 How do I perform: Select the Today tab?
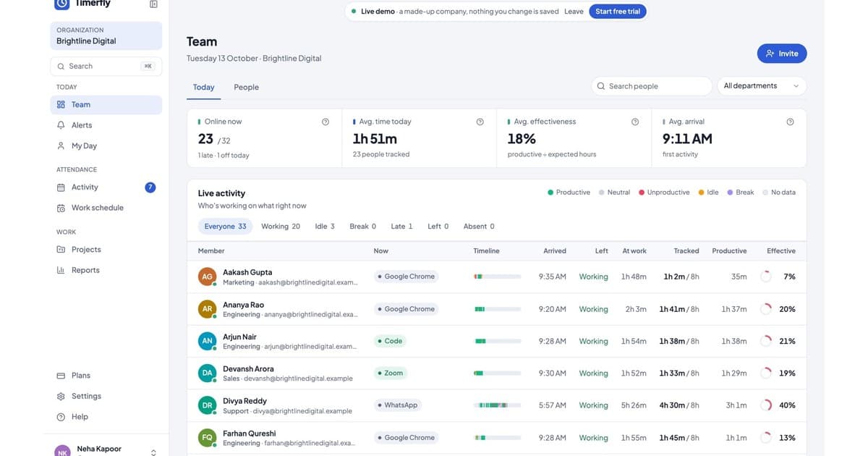[x=203, y=87]
